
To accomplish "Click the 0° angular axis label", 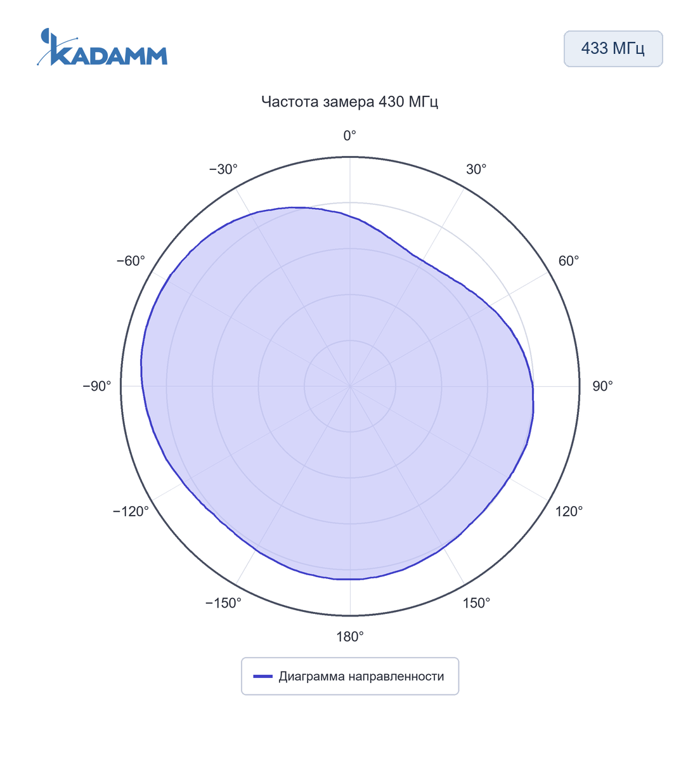I will [350, 136].
